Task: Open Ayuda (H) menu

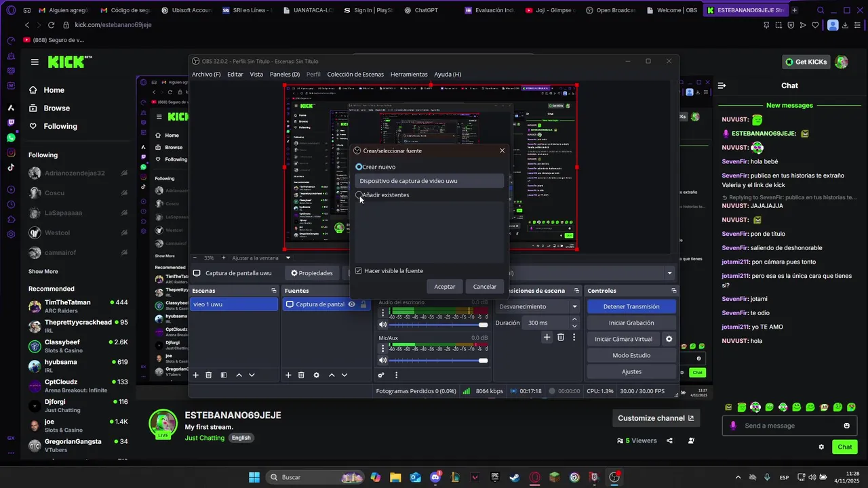Action: pyautogui.click(x=448, y=75)
